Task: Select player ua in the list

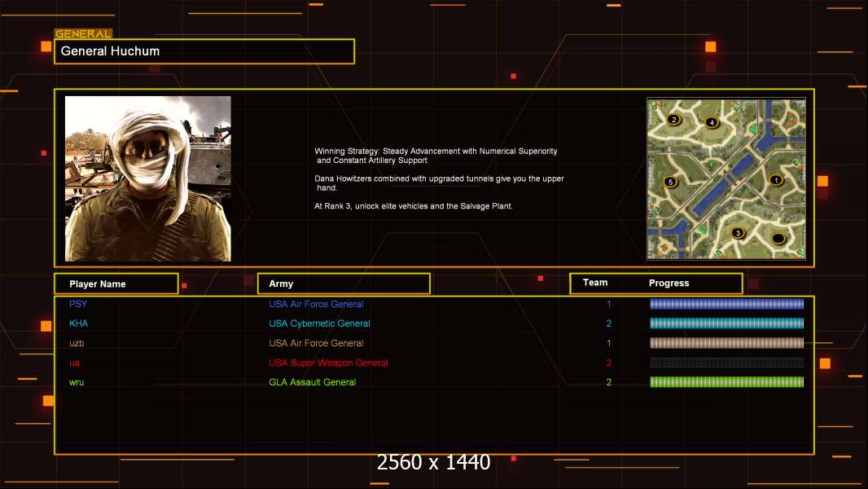Action: (x=74, y=363)
